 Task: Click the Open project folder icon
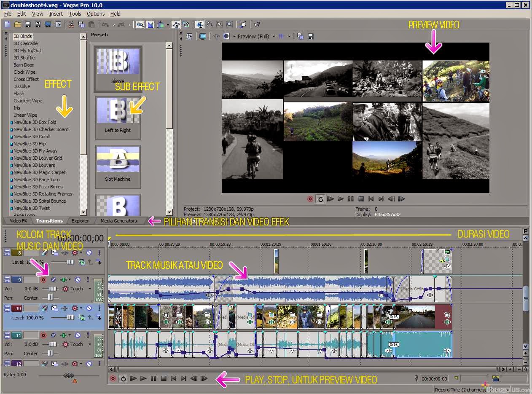pos(18,24)
